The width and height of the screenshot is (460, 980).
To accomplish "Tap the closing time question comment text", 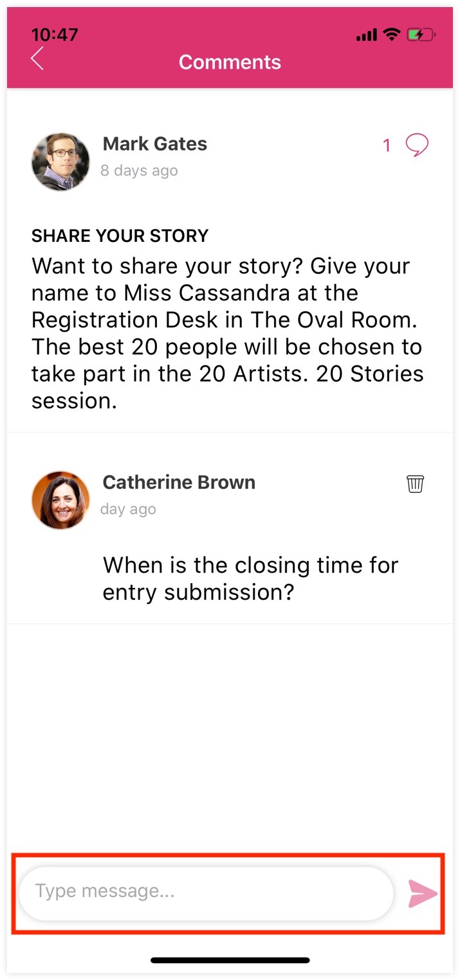I will point(250,578).
